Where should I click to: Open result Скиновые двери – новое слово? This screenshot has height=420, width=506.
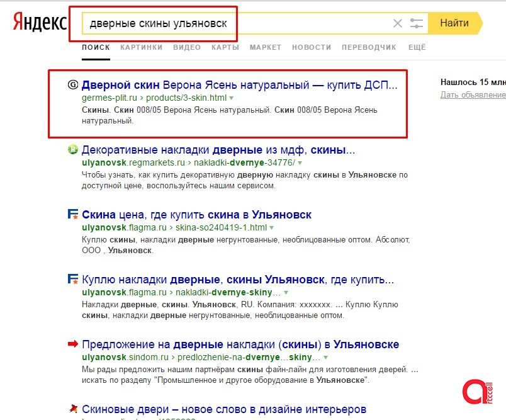click(224, 409)
